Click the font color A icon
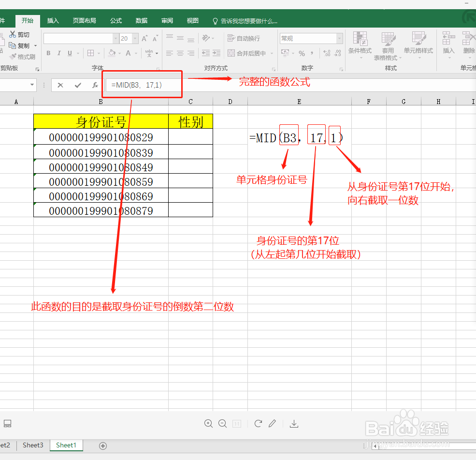476x460 pixels. [x=128, y=53]
